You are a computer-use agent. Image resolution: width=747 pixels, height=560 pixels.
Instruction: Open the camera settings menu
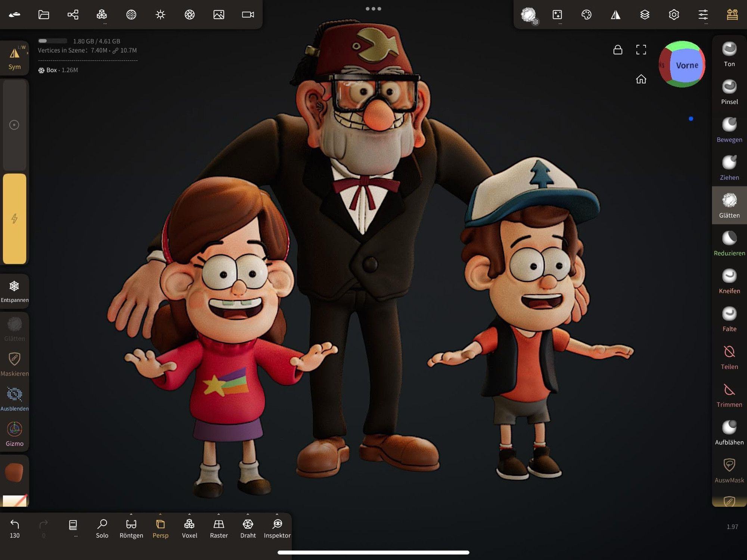coord(248,15)
